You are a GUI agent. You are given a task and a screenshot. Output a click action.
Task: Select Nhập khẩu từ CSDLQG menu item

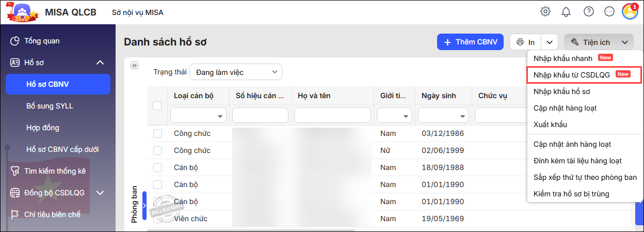[572, 75]
